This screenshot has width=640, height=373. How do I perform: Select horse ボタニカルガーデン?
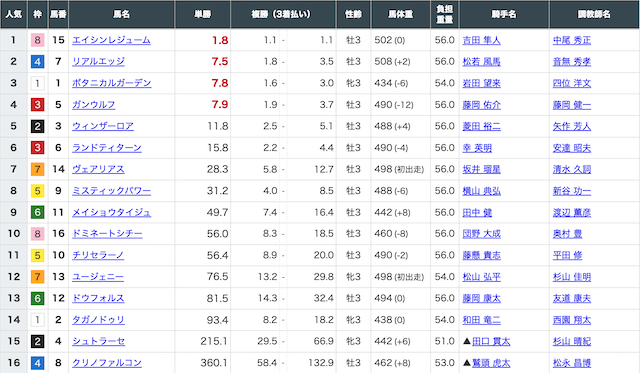[x=111, y=83]
